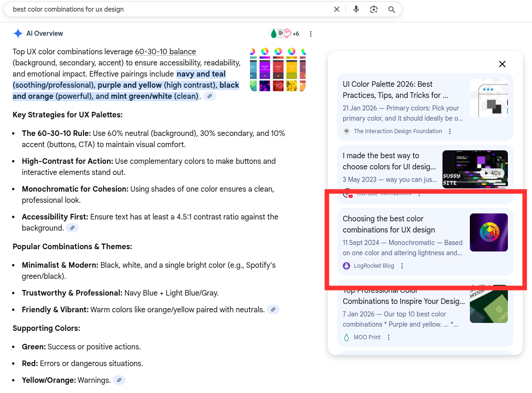This screenshot has height=393, width=532.
Task: Play the 40s YouTube video thumbnail
Action: coord(474,169)
